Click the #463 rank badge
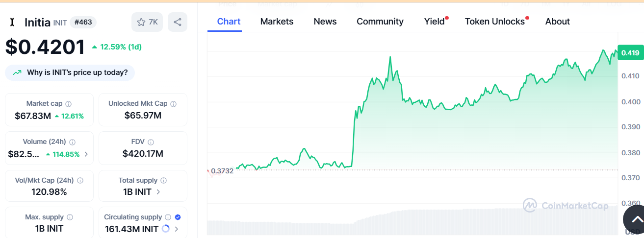This screenshot has height=238, width=644. click(x=83, y=22)
